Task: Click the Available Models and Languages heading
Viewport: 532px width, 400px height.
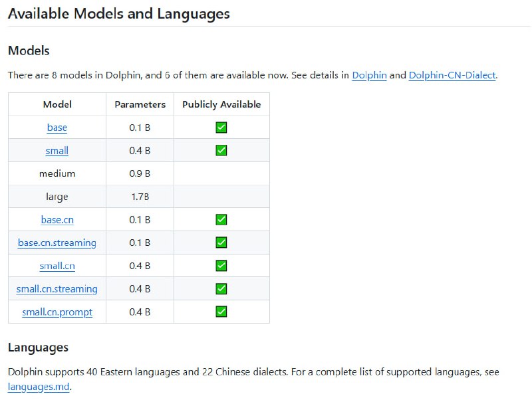Action: tap(119, 14)
